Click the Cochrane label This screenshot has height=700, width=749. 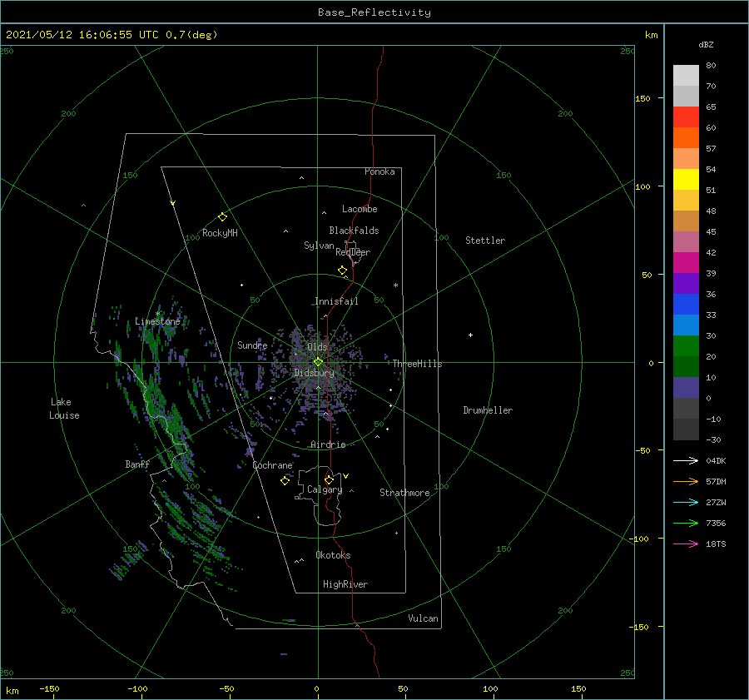click(272, 465)
